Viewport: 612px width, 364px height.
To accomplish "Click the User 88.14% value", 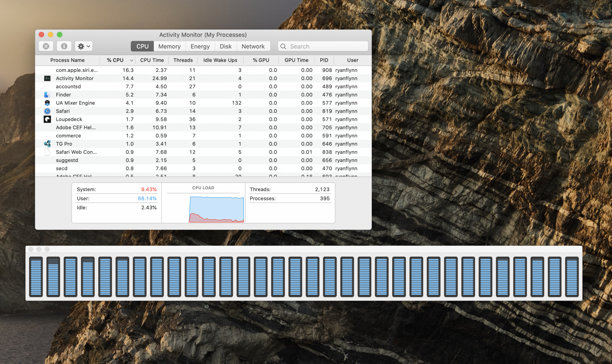I will coord(147,199).
